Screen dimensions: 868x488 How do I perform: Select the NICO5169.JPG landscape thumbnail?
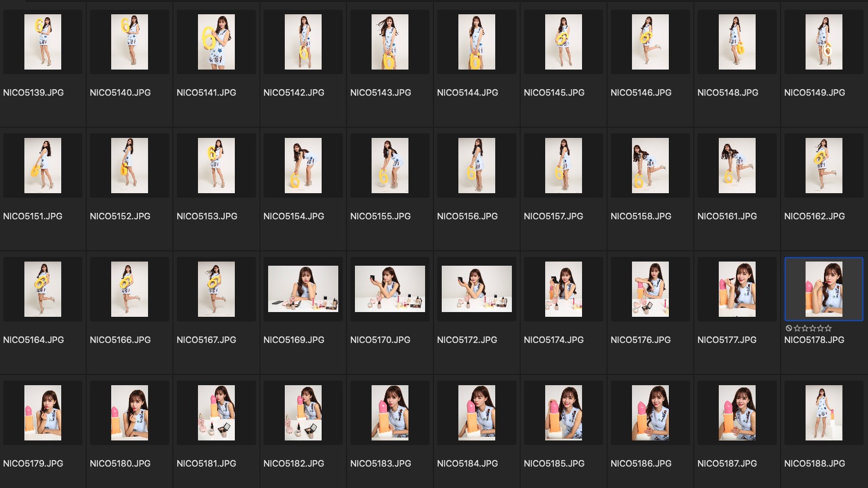(x=303, y=289)
